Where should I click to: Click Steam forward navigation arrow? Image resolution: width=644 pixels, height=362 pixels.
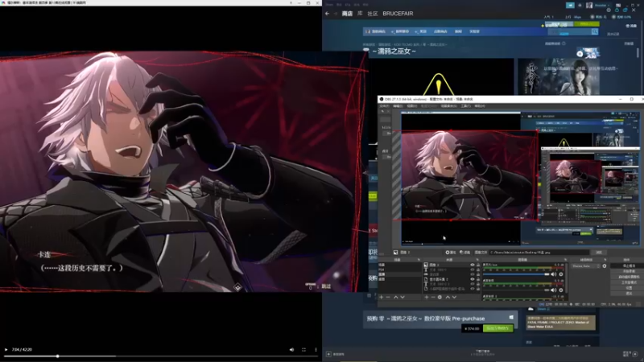[x=336, y=14]
